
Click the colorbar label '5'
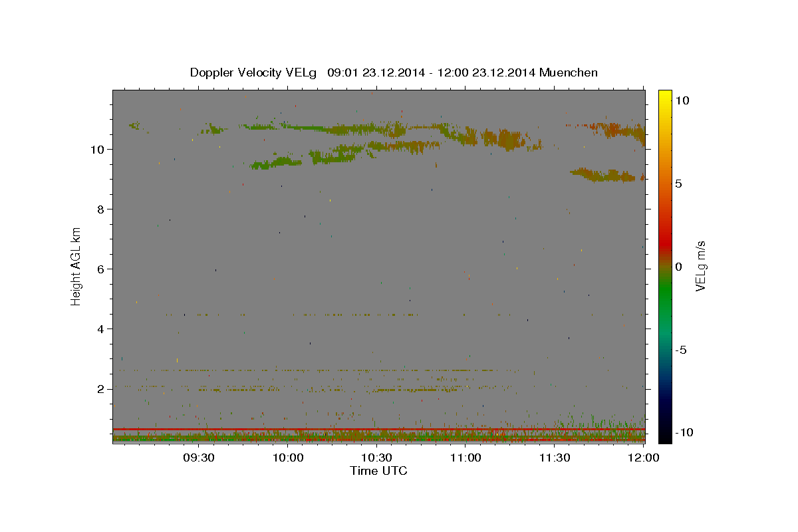point(678,184)
